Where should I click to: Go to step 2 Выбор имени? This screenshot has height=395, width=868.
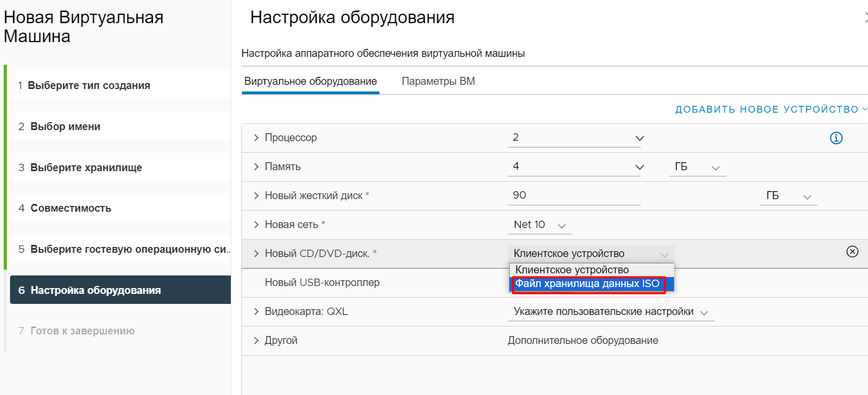click(x=120, y=126)
